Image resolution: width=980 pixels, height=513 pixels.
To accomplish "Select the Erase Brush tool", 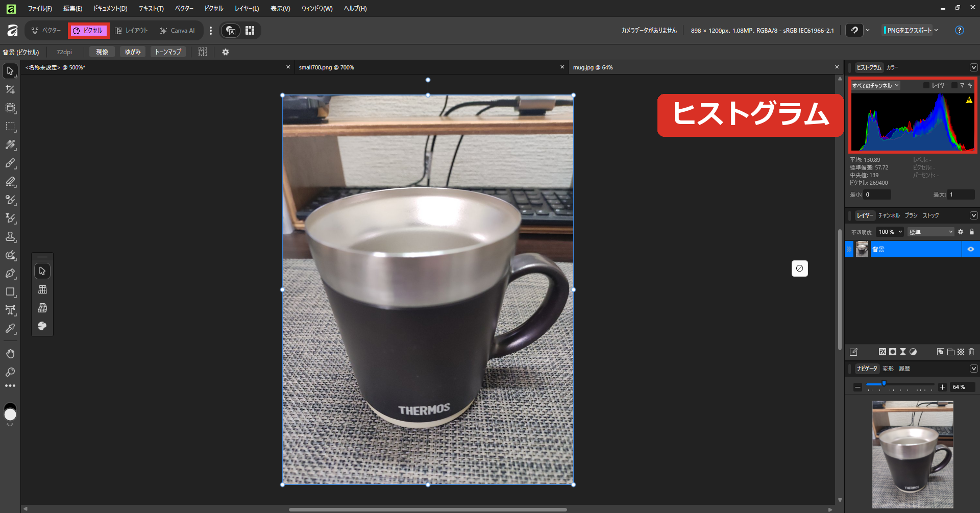I will [10, 182].
